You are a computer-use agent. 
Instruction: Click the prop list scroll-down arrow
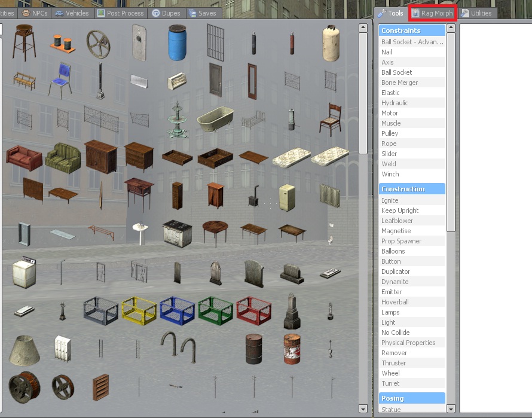[363, 409]
